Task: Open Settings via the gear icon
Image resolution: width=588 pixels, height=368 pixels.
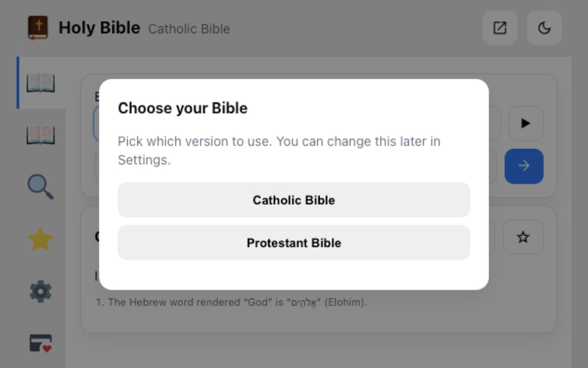Action: click(40, 292)
